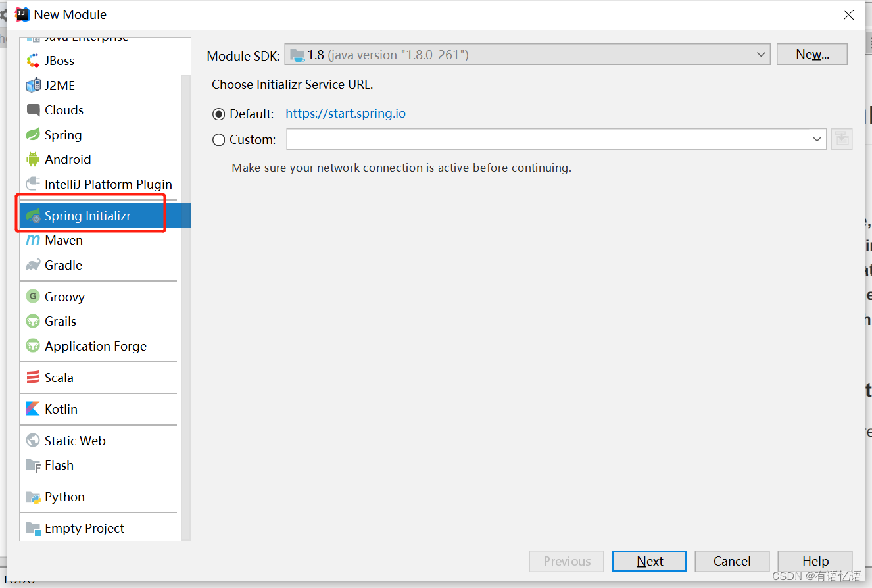Click the J2ME icon

(33, 86)
